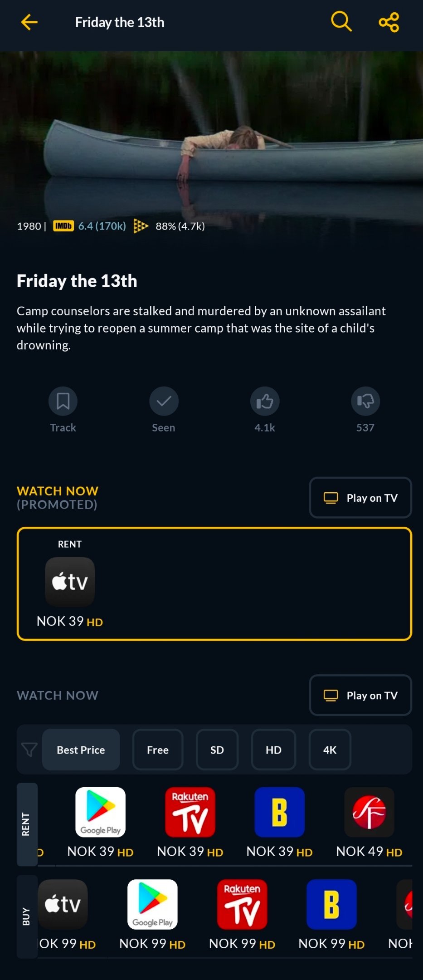The height and width of the screenshot is (980, 423).
Task: Tap Play on TV beside Watch Now
Action: [360, 696]
